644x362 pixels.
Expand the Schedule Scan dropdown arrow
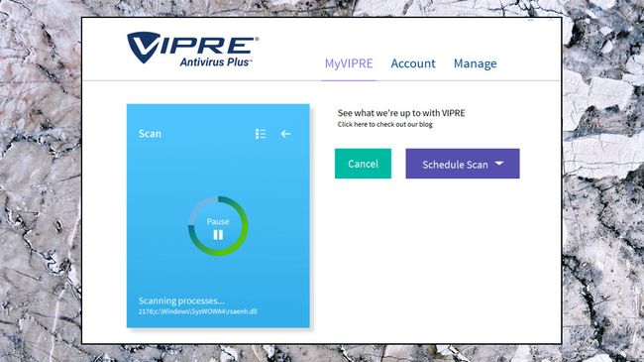point(499,164)
